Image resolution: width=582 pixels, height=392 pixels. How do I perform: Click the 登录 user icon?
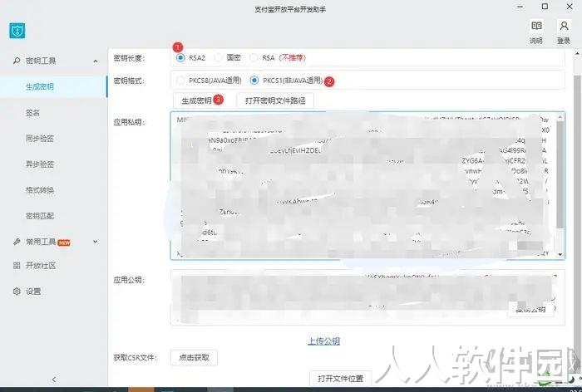pyautogui.click(x=564, y=26)
